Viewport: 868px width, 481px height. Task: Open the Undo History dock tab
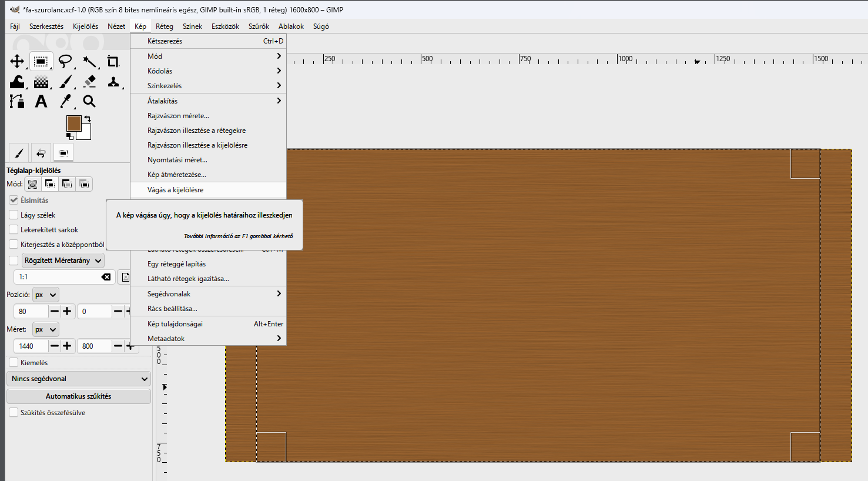point(41,153)
